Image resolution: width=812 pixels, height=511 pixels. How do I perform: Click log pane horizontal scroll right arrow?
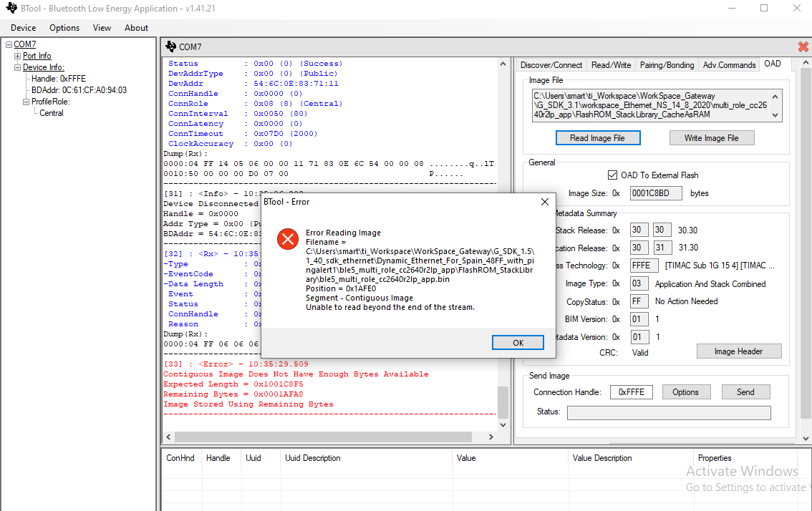491,437
